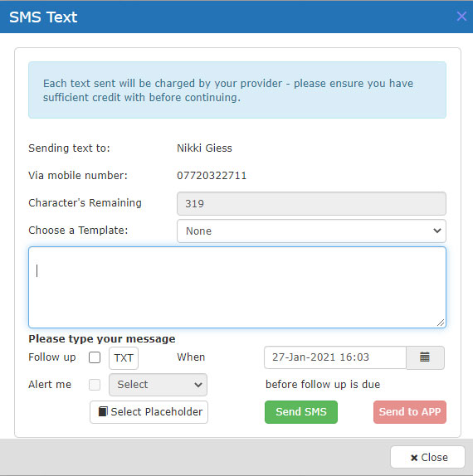Focus the message text area
The width and height of the screenshot is (473, 476).
point(237,287)
